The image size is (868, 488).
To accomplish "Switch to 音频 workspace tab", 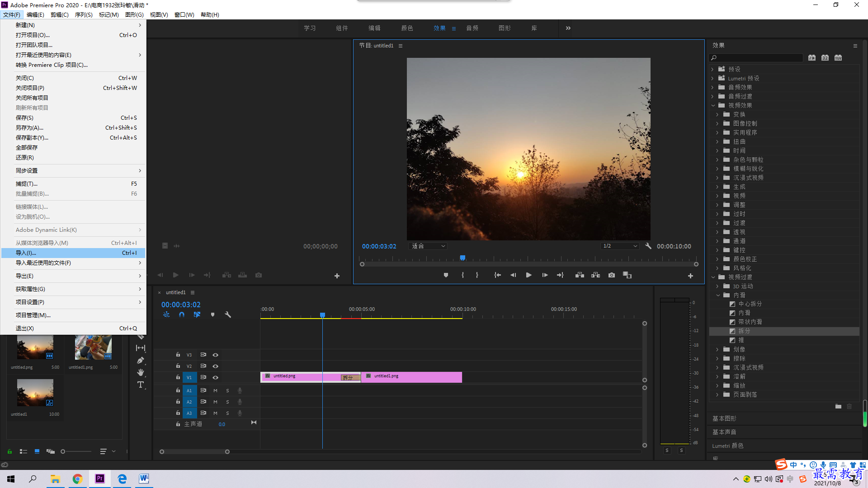I will 472,28.
